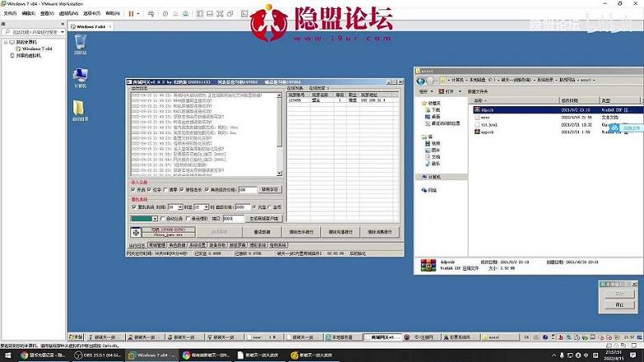Open the hour dropdown after 时间 label
The height and width of the screenshot is (362, 644).
[x=180, y=207]
